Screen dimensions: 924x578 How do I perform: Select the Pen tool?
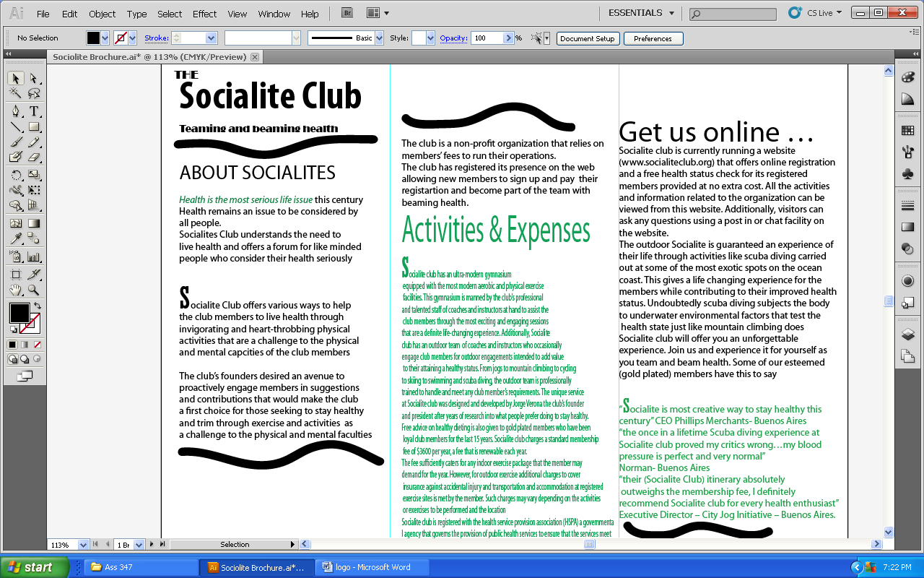[16, 111]
